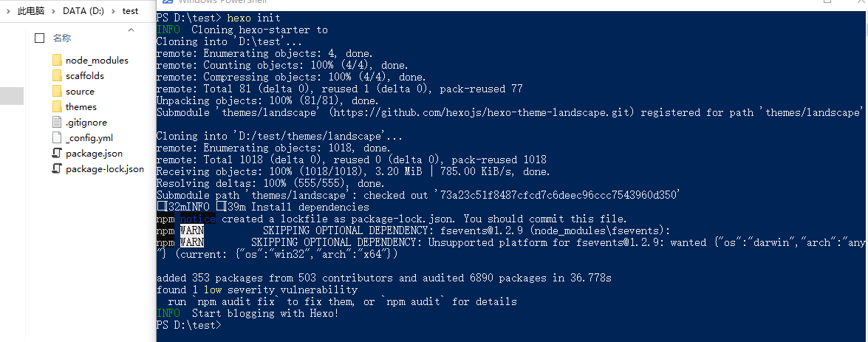This screenshot has width=868, height=342.
Task: Check the select-all checkbox beside 名称
Action: 39,38
